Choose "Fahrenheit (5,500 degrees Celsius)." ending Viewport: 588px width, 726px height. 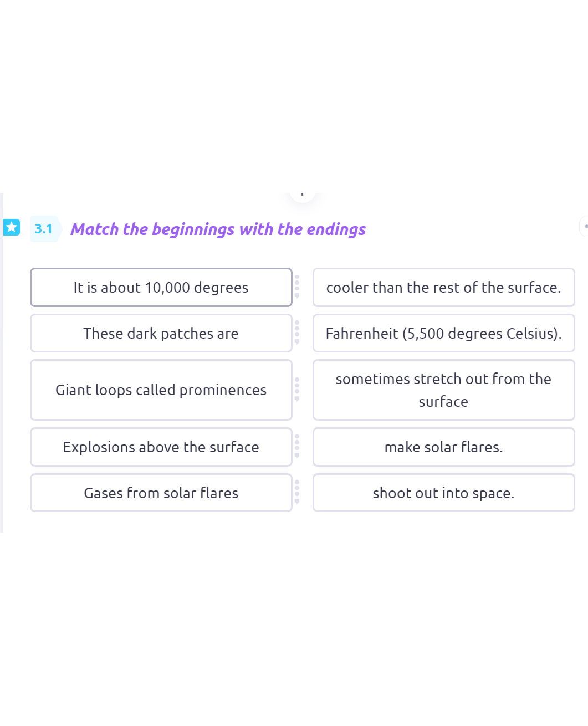(444, 333)
